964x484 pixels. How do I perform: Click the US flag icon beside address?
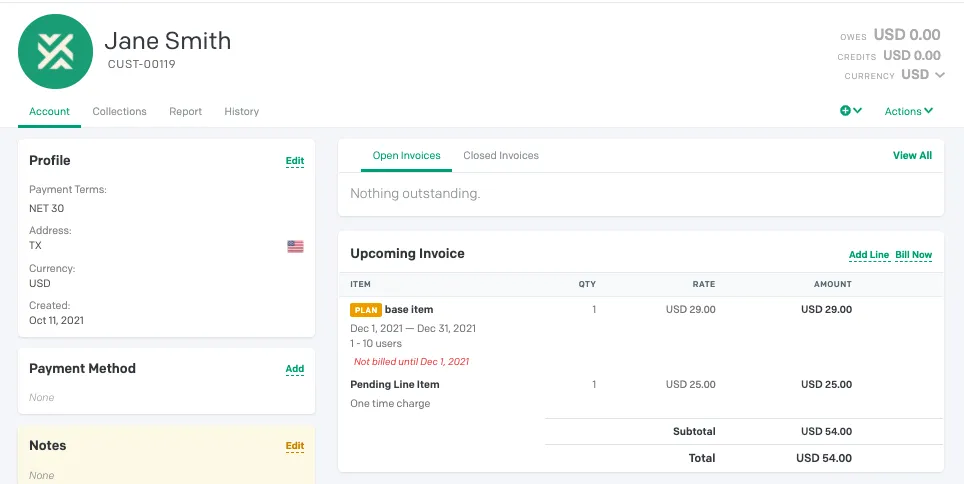coord(295,247)
